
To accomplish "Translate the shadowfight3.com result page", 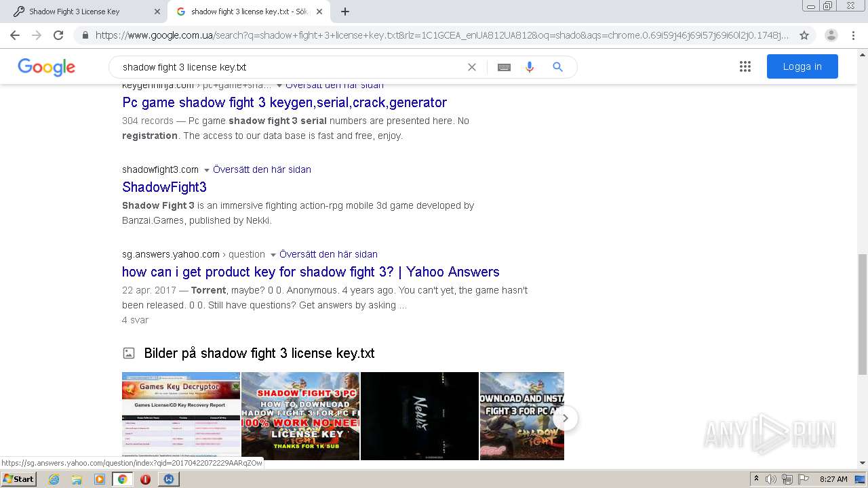I will [262, 169].
